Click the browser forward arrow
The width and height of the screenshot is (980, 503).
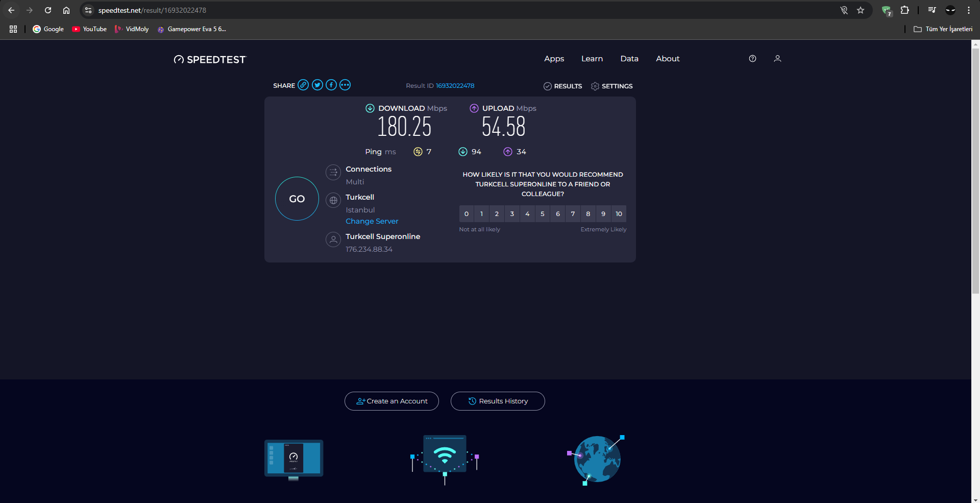[30, 10]
